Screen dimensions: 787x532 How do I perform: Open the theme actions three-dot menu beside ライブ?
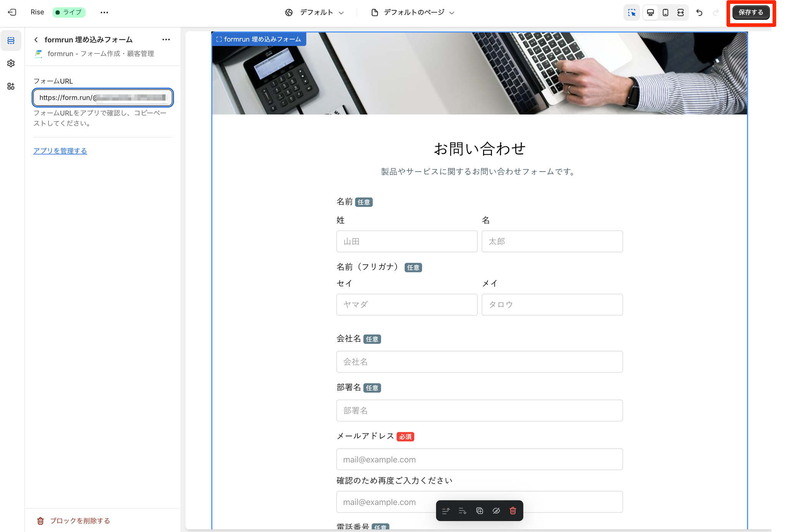tap(104, 13)
